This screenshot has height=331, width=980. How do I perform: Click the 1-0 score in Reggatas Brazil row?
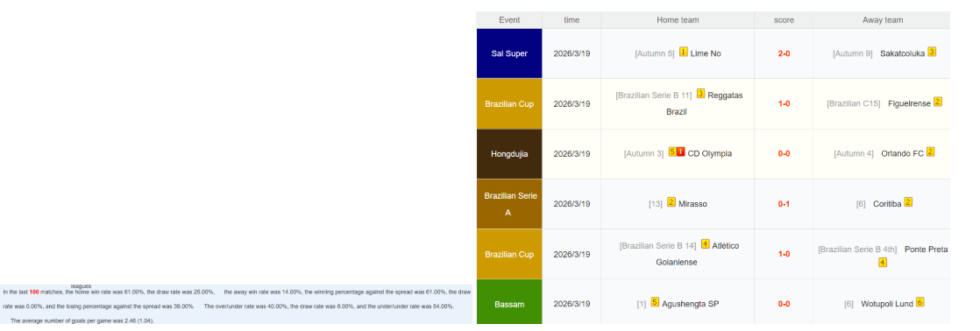click(x=784, y=103)
